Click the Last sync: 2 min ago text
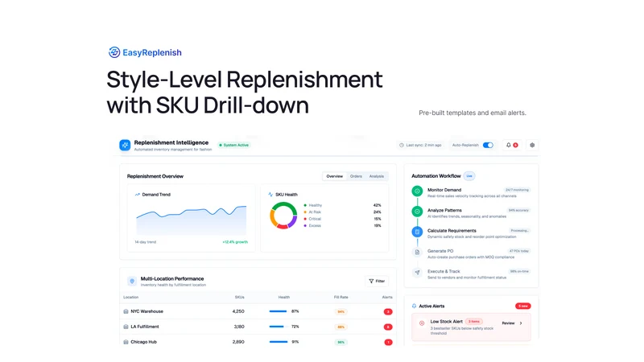644x362 pixels. (x=423, y=145)
